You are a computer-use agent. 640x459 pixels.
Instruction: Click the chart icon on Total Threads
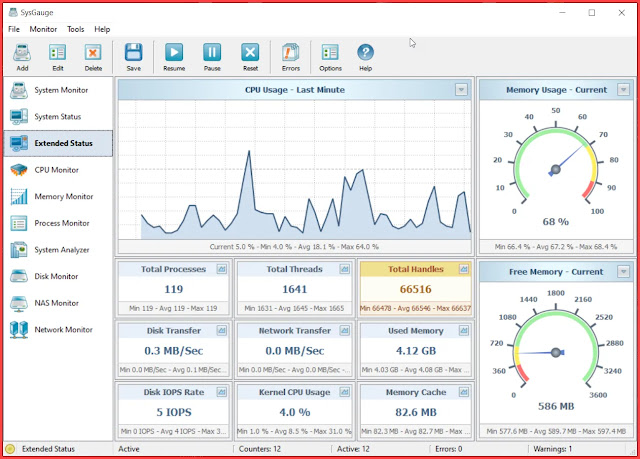(344, 269)
